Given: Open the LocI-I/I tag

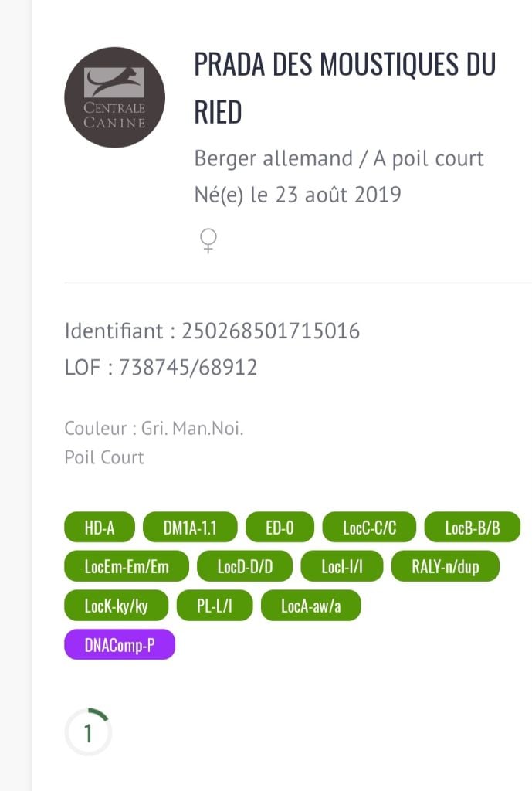Looking at the screenshot, I should [341, 567].
